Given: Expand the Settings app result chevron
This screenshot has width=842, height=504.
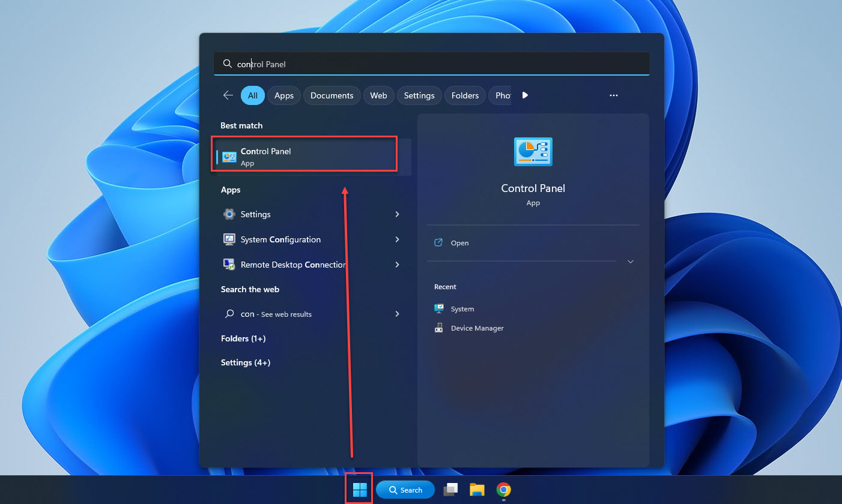Looking at the screenshot, I should (x=397, y=214).
